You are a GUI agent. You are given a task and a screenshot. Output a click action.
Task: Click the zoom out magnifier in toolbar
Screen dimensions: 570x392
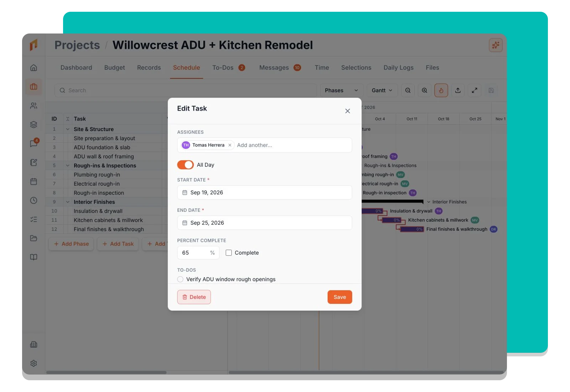(408, 91)
